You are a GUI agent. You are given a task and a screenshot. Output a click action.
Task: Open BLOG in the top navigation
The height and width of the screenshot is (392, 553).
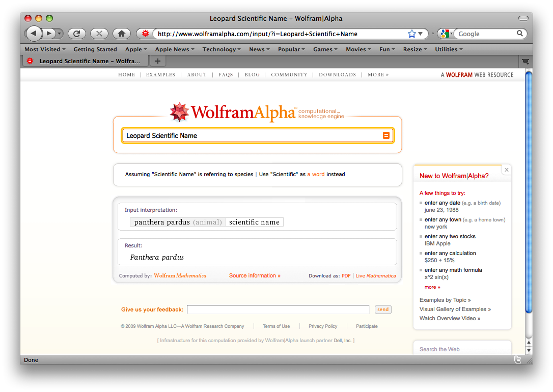[x=252, y=75]
